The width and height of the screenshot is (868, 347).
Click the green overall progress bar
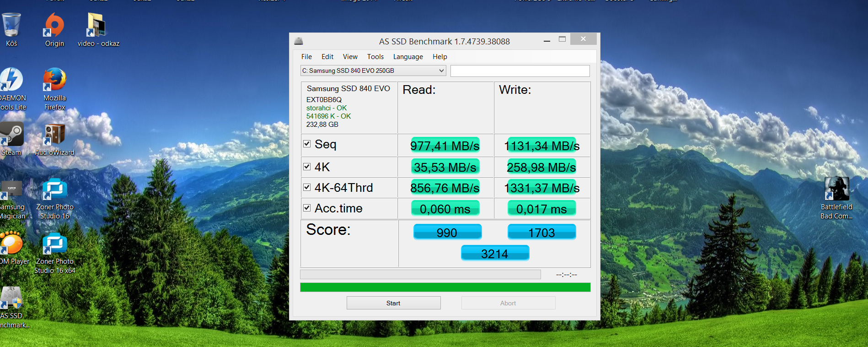[445, 287]
